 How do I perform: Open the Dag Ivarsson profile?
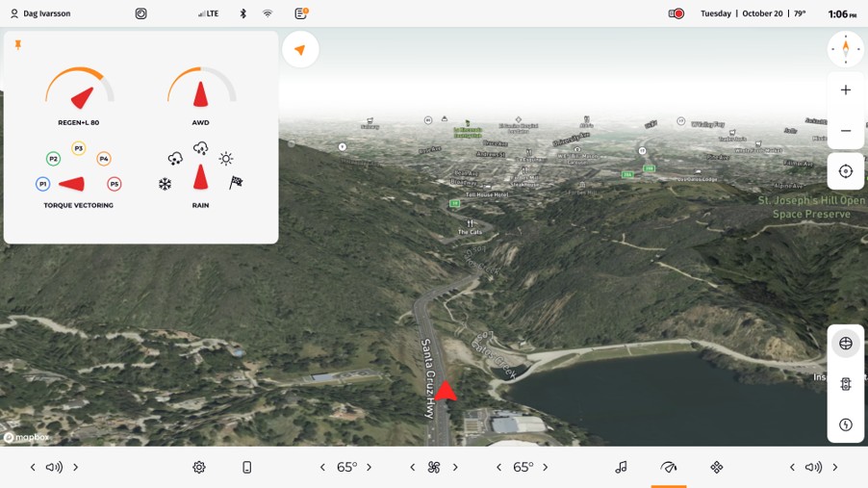[40, 13]
